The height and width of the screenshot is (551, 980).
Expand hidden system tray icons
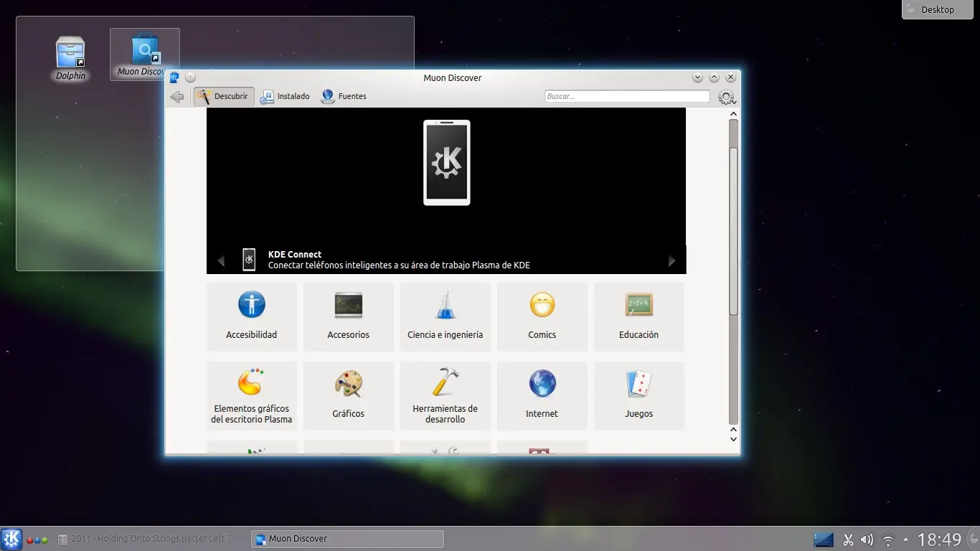905,540
